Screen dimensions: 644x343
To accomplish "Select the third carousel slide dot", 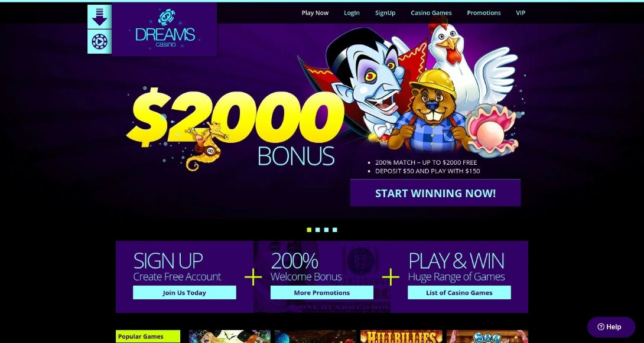I will click(x=326, y=230).
